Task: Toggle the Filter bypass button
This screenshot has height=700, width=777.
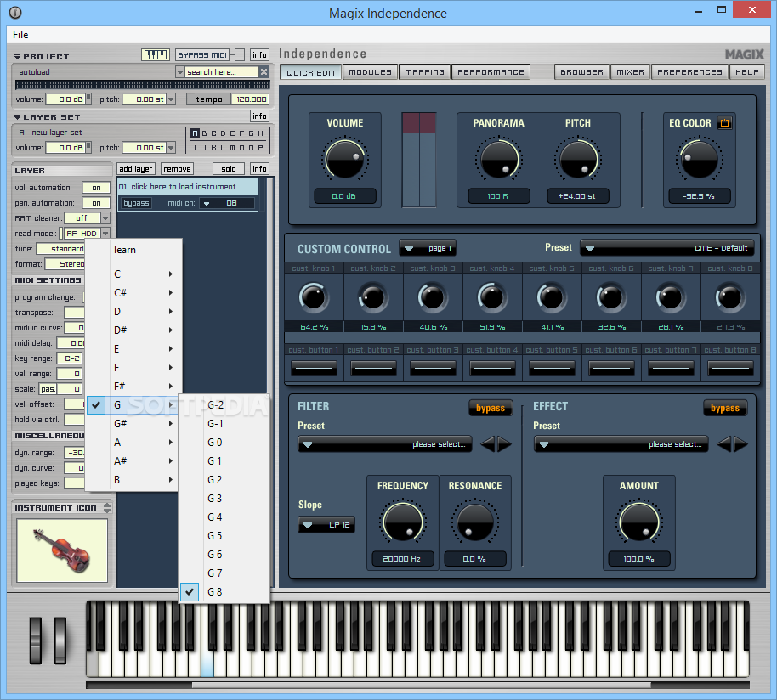Action: pos(490,408)
